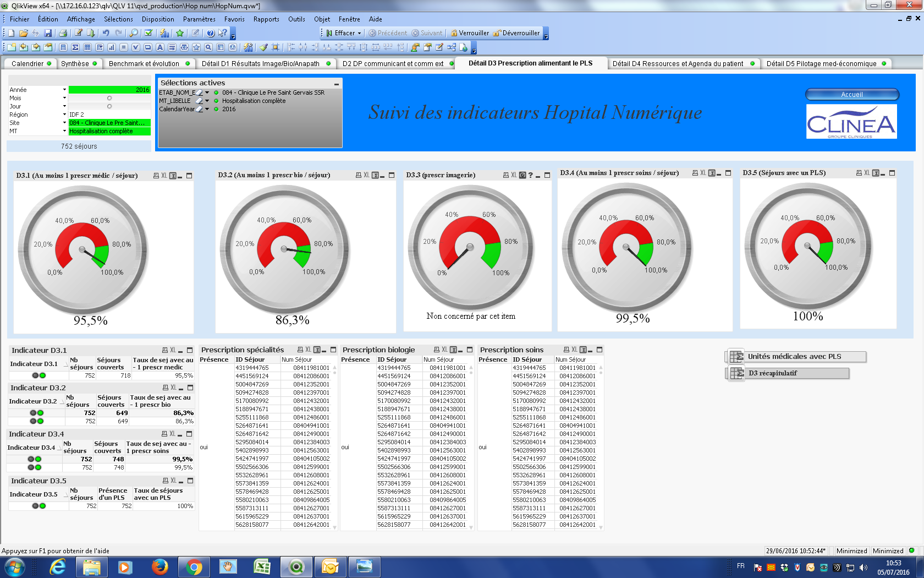
Task: Click the Format painter brush icon
Action: [264, 47]
